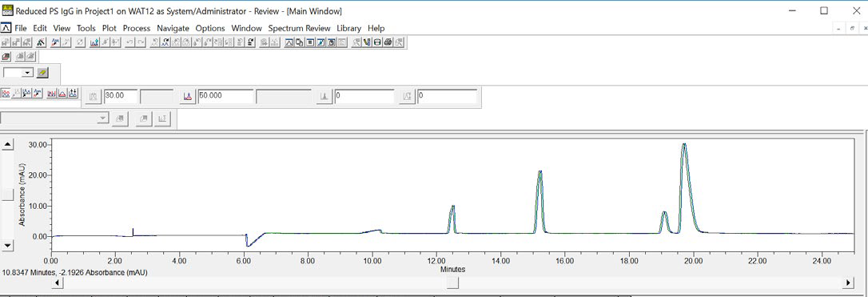Screen dimensions: 868x297
Task: Click the vertical zoom slider thumb left of the plot
Action: pyautogui.click(x=8, y=195)
